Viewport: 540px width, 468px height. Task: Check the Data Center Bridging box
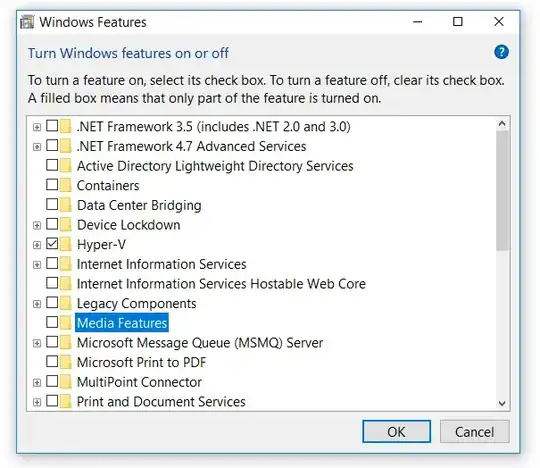pyautogui.click(x=52, y=204)
